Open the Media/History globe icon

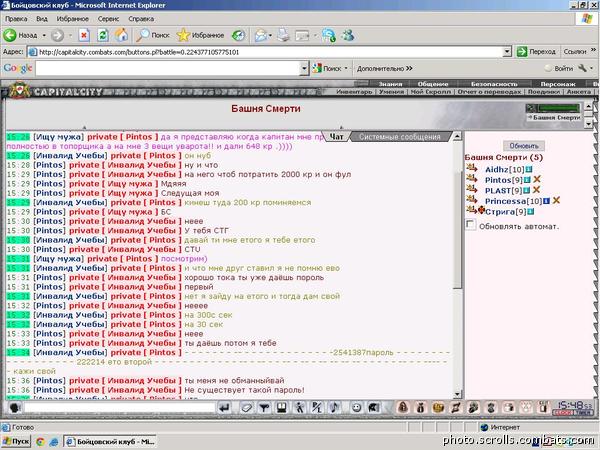pos(239,36)
